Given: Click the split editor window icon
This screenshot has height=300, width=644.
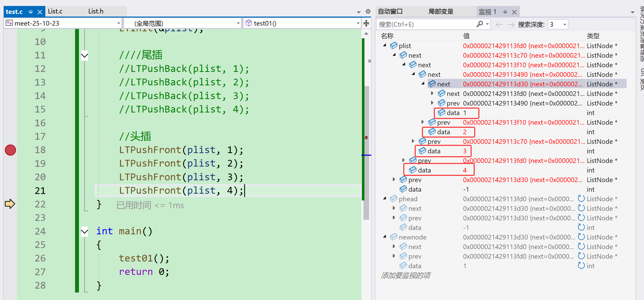Looking at the screenshot, I should click(x=366, y=23).
